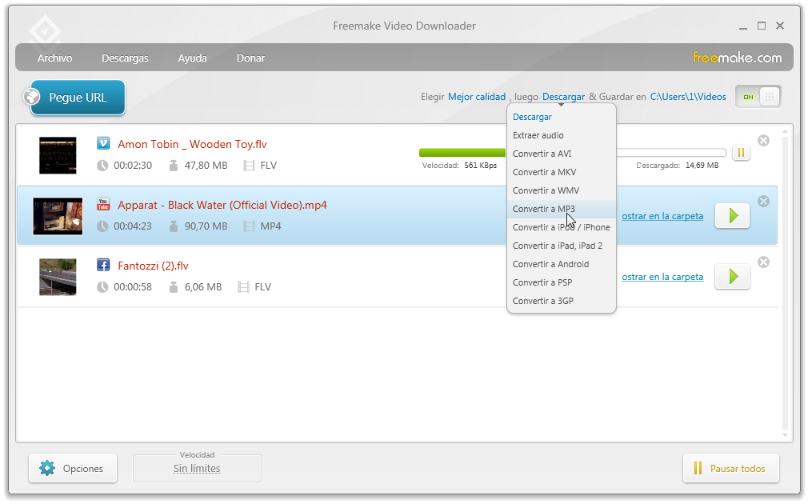812x504 pixels.
Task: Show Apparat video in folder link
Action: pos(662,216)
